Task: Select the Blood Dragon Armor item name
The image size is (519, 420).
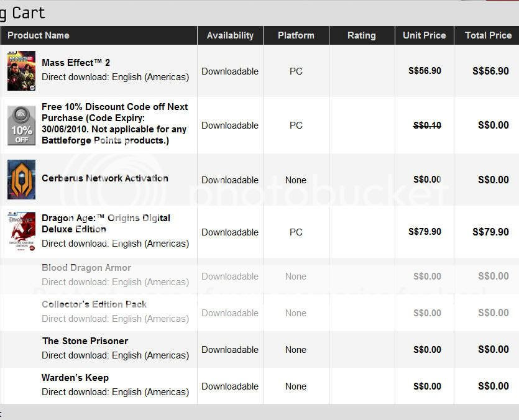Action: (x=86, y=267)
